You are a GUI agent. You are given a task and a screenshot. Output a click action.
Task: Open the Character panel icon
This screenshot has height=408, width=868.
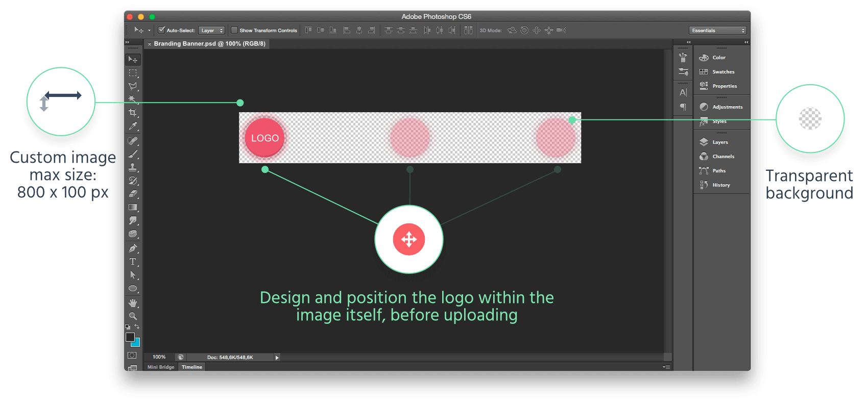pos(683,92)
